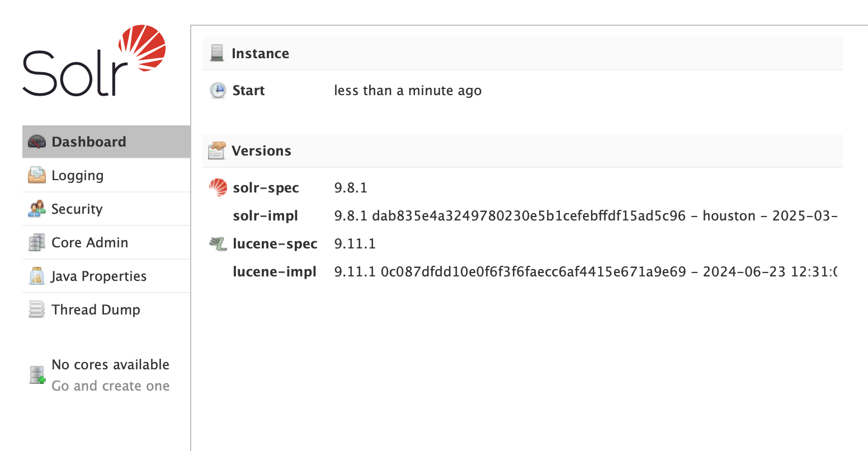This screenshot has height=451, width=868.
Task: Click the Java Properties jar icon
Action: click(x=37, y=276)
